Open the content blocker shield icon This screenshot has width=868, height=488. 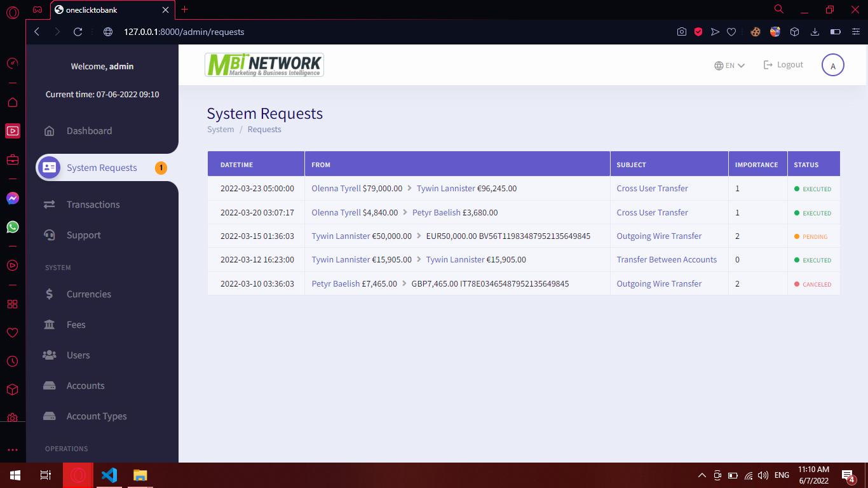[698, 30]
